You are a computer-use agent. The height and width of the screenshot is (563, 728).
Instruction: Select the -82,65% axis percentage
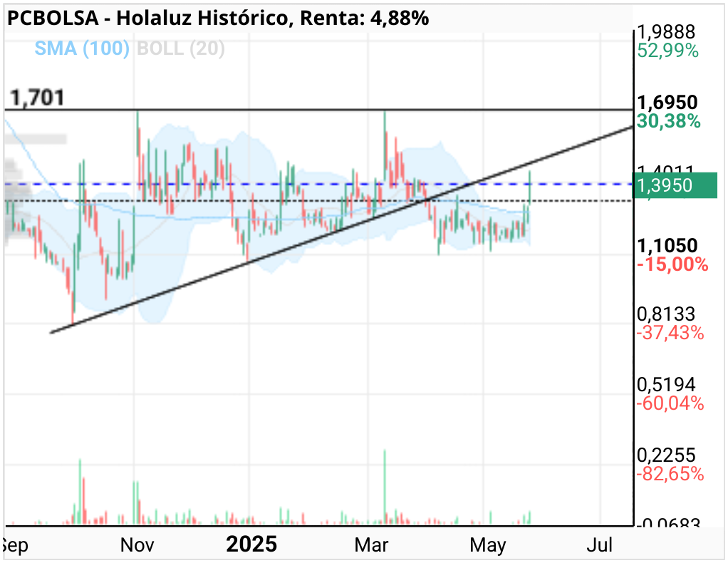pos(670,475)
